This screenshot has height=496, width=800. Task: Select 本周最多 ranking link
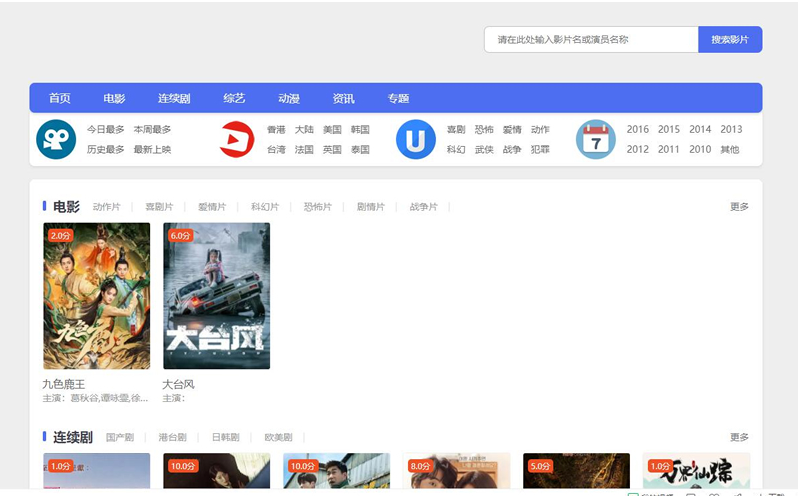click(x=152, y=130)
